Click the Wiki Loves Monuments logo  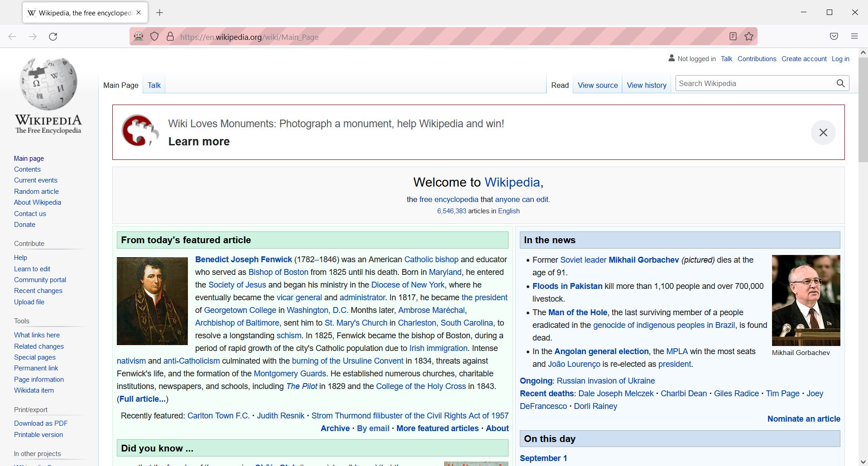click(140, 131)
